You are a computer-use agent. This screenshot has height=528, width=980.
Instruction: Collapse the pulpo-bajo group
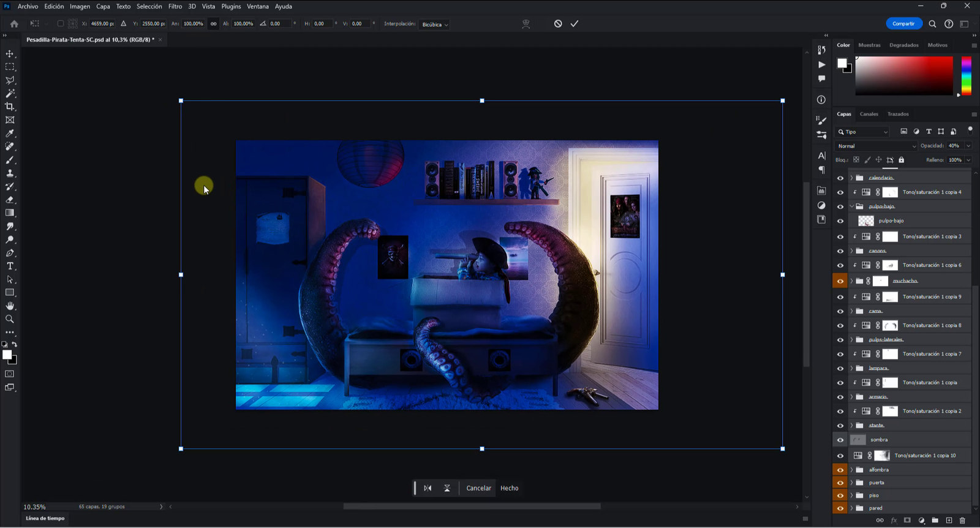[x=851, y=206]
